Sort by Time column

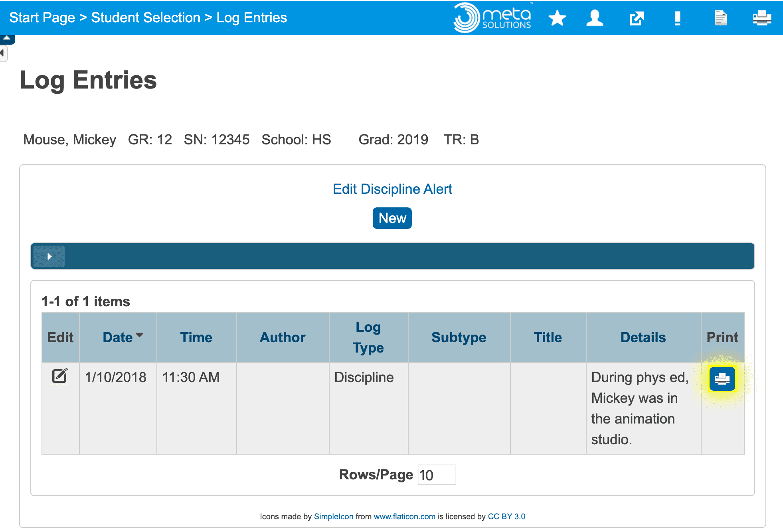tap(196, 337)
